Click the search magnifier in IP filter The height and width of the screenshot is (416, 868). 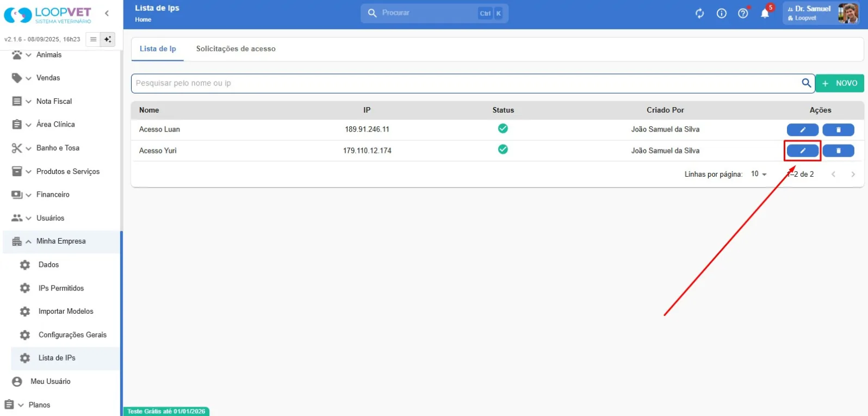807,83
